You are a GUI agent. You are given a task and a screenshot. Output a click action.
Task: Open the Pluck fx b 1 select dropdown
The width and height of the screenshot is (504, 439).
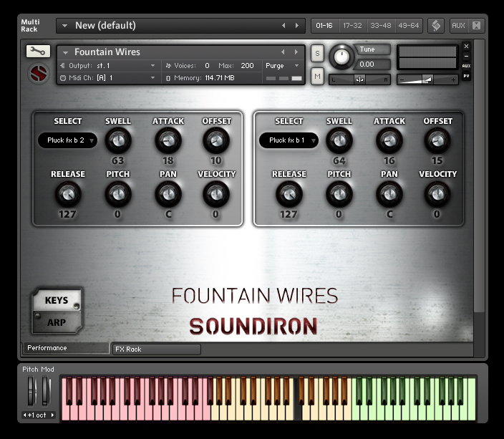(289, 140)
